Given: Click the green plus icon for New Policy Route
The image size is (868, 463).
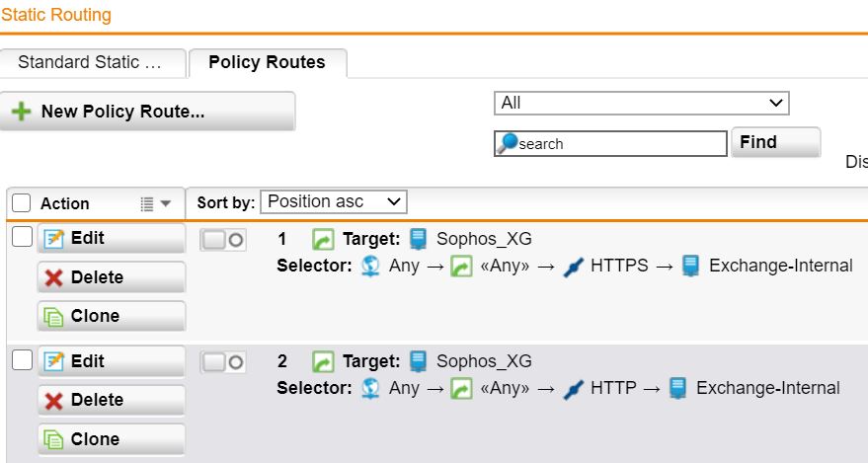Looking at the screenshot, I should [x=21, y=112].
